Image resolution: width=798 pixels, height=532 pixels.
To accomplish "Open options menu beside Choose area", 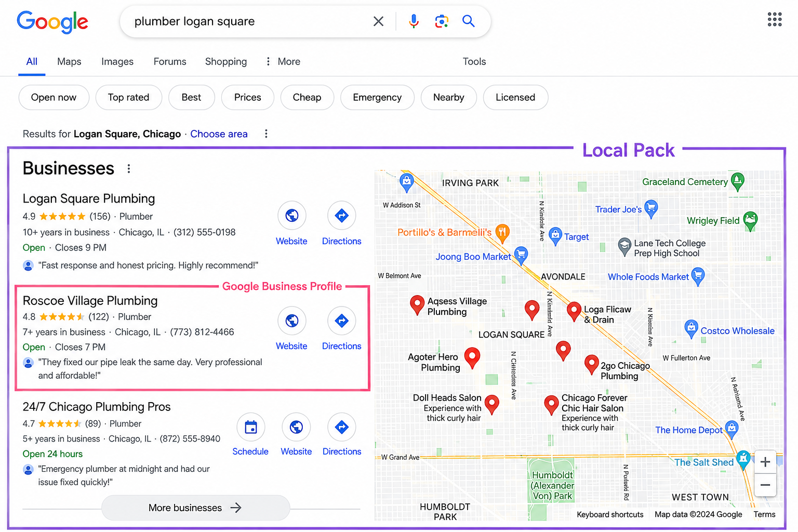I will click(x=266, y=134).
